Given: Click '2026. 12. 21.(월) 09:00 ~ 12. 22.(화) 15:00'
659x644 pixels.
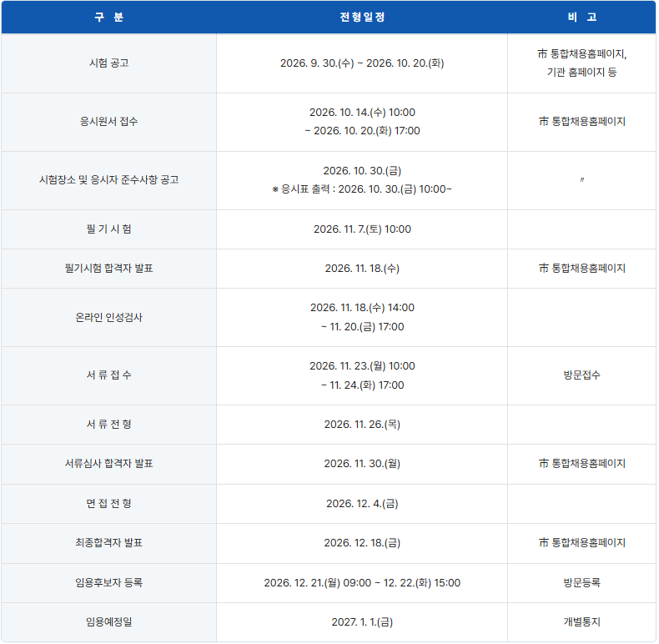Looking at the screenshot, I should coord(362,582).
